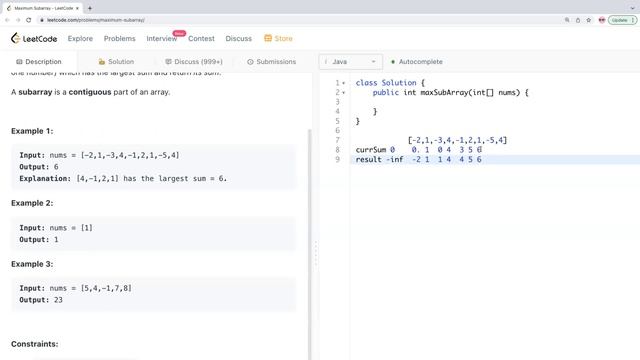The width and height of the screenshot is (640, 360).
Task: Click the Constraints heading
Action: coord(35,344)
